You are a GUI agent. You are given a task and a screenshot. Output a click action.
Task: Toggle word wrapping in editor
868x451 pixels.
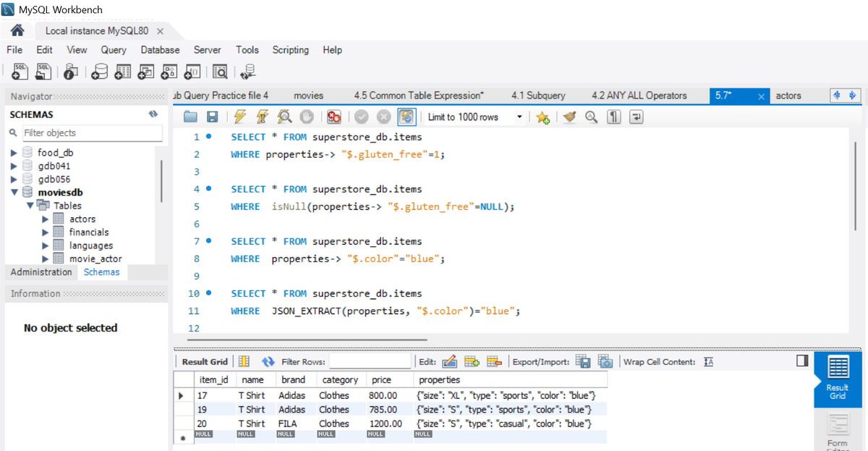click(x=636, y=117)
